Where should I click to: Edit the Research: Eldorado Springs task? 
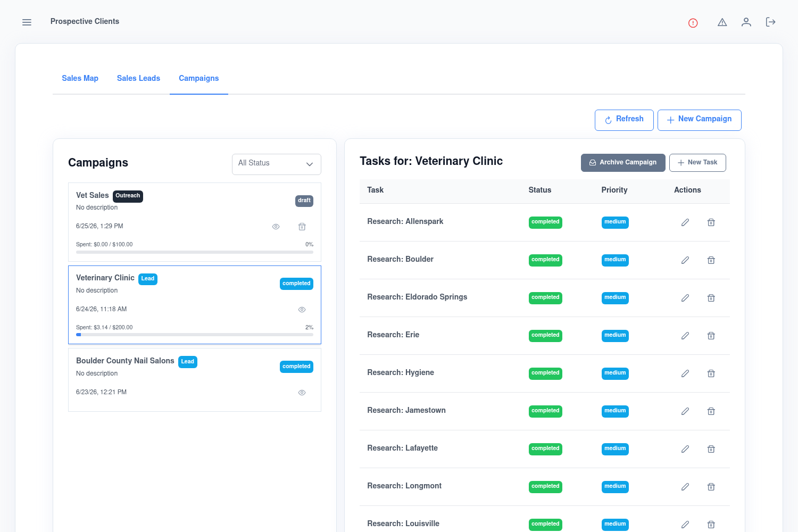[x=685, y=298]
